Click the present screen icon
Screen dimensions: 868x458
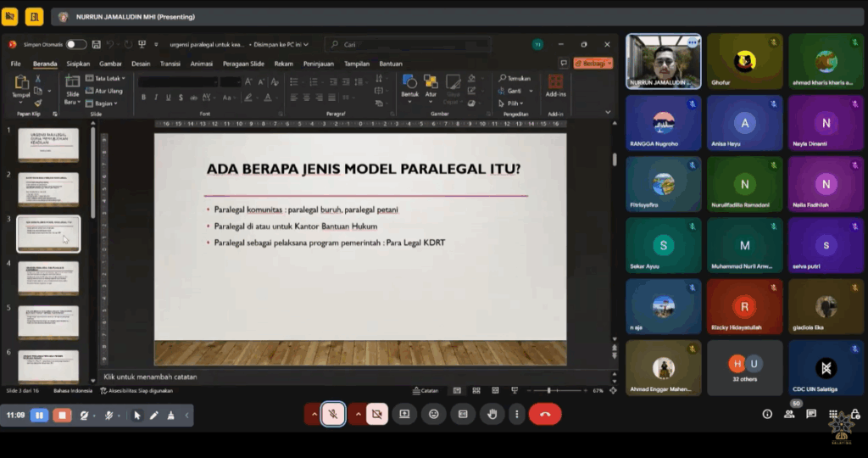click(x=404, y=415)
